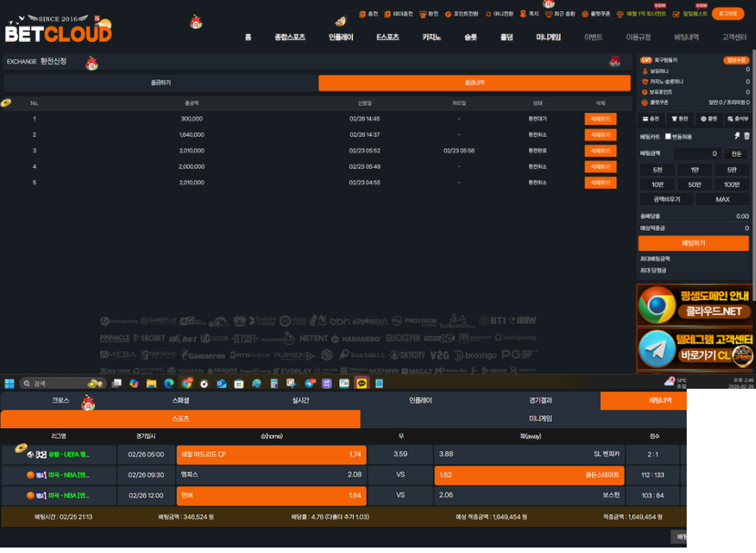Toggle the 변동허용 checkbox
The width and height of the screenshot is (756, 553).
click(668, 136)
